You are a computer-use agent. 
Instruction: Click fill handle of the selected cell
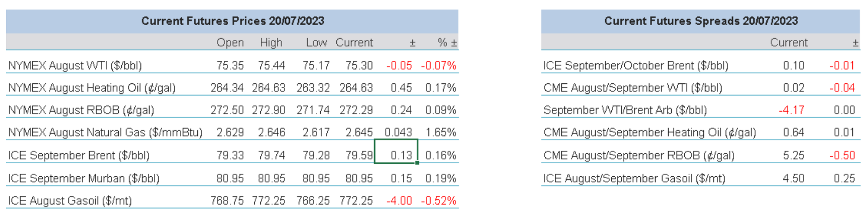click(x=417, y=163)
